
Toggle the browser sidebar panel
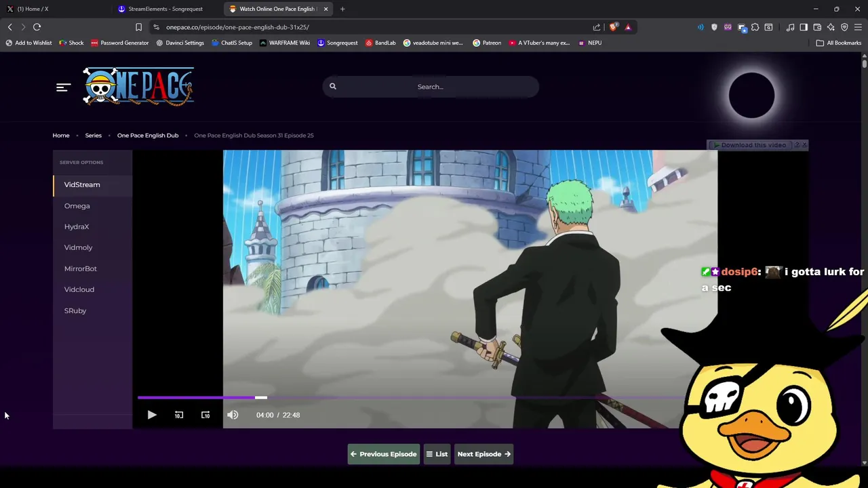pyautogui.click(x=804, y=27)
